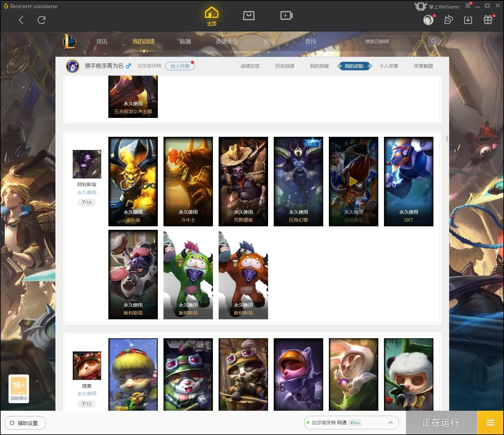504x435 pixels.
Task: Click the 掌上WeGame icon
Action: pyautogui.click(x=421, y=6)
